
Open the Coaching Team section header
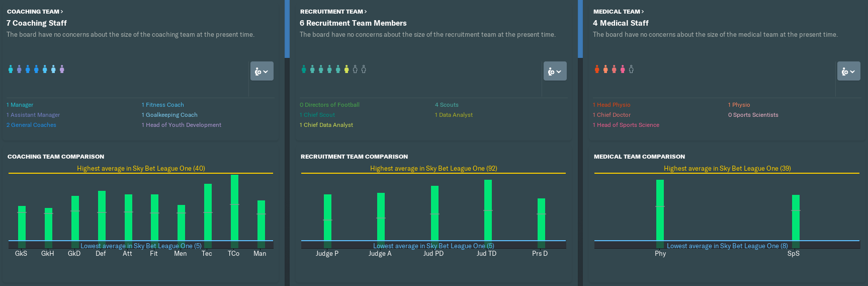click(35, 12)
